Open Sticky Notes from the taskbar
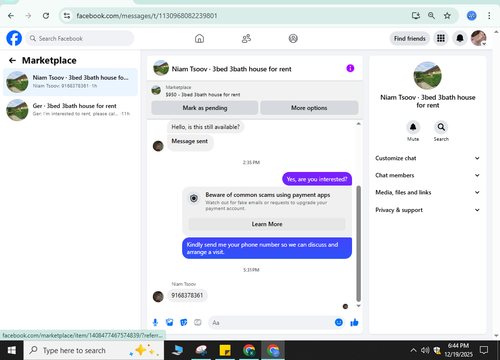 225,350
